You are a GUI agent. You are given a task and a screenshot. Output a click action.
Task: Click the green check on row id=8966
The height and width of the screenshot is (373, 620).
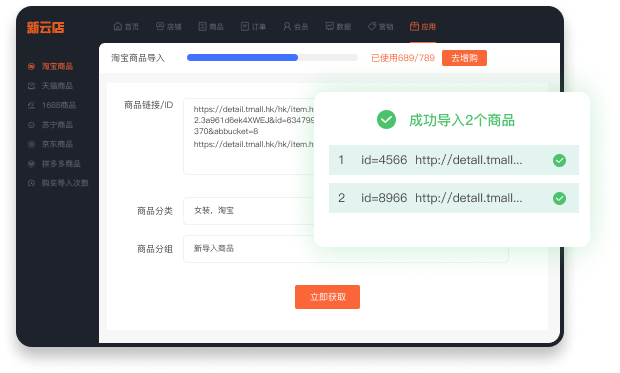[x=559, y=198]
